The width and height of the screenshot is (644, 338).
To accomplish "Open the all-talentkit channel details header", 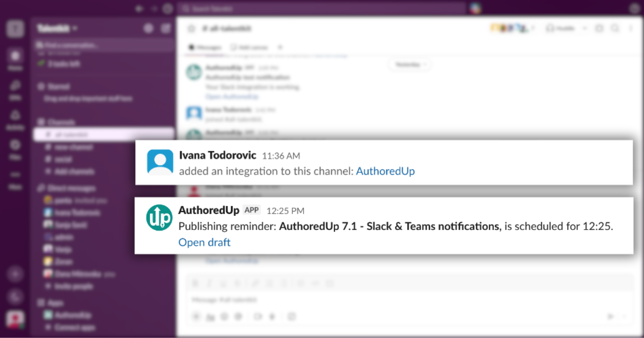I will (x=226, y=29).
